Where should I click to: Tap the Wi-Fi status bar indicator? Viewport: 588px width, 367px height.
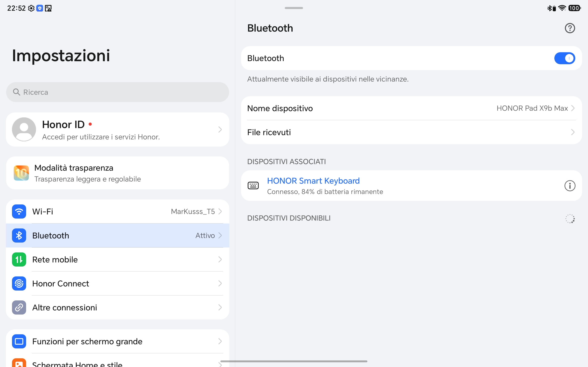point(562,8)
